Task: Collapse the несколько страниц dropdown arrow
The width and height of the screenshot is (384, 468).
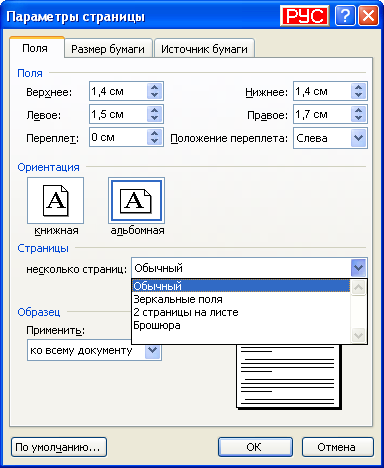Action: [x=358, y=267]
